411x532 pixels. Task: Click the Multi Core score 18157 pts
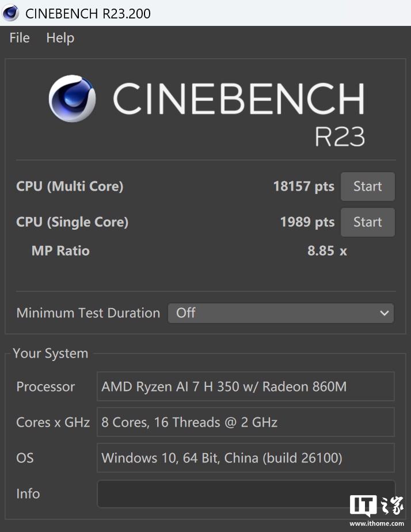pyautogui.click(x=303, y=187)
